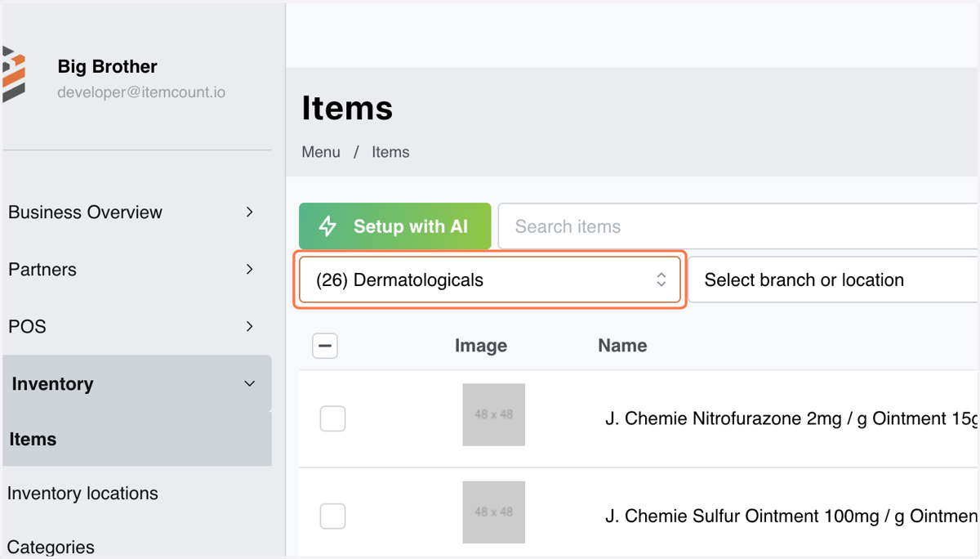
Task: Click the ItemCount logo icon
Action: [14, 74]
